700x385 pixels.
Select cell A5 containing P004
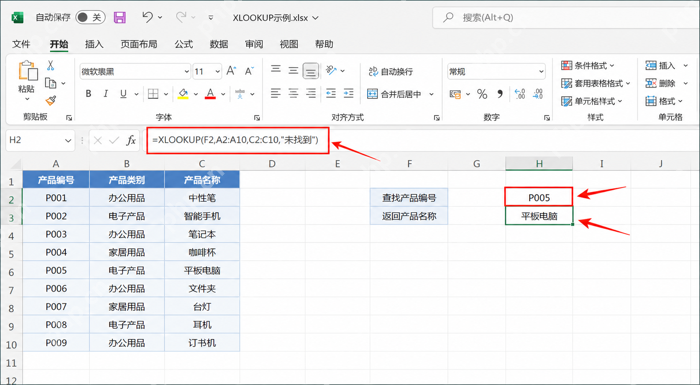(x=56, y=252)
